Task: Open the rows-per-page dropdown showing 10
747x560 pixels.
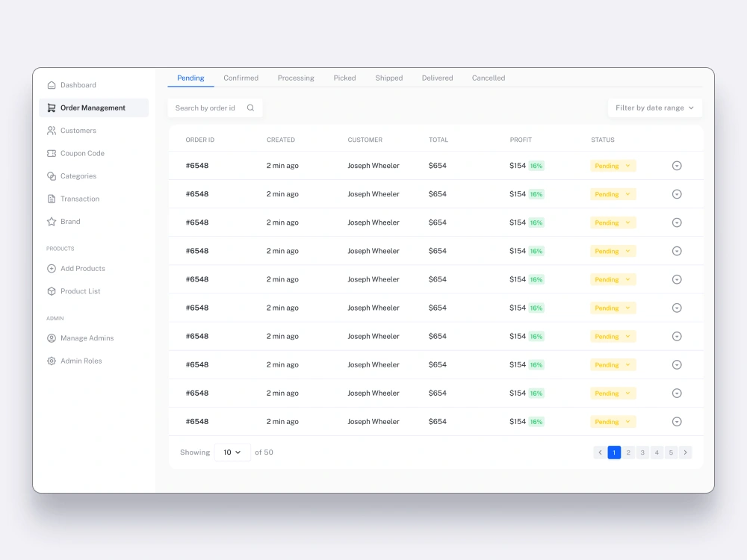Action: pyautogui.click(x=232, y=452)
